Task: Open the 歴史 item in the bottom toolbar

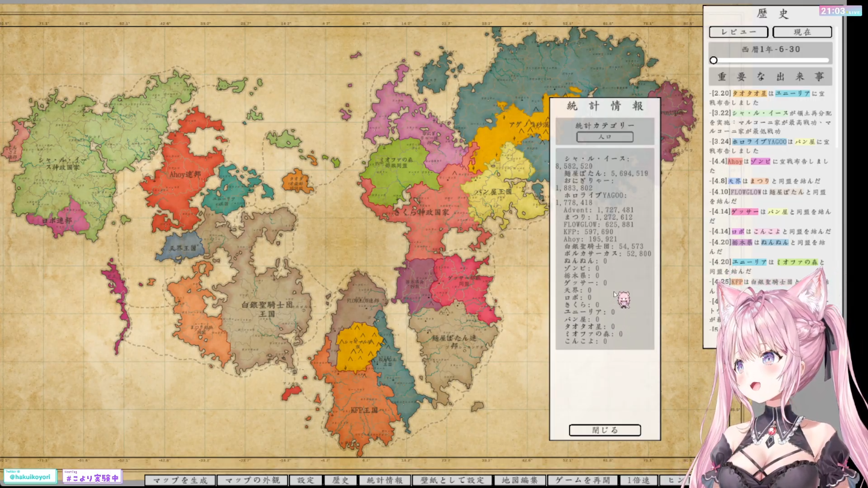Action: click(341, 480)
